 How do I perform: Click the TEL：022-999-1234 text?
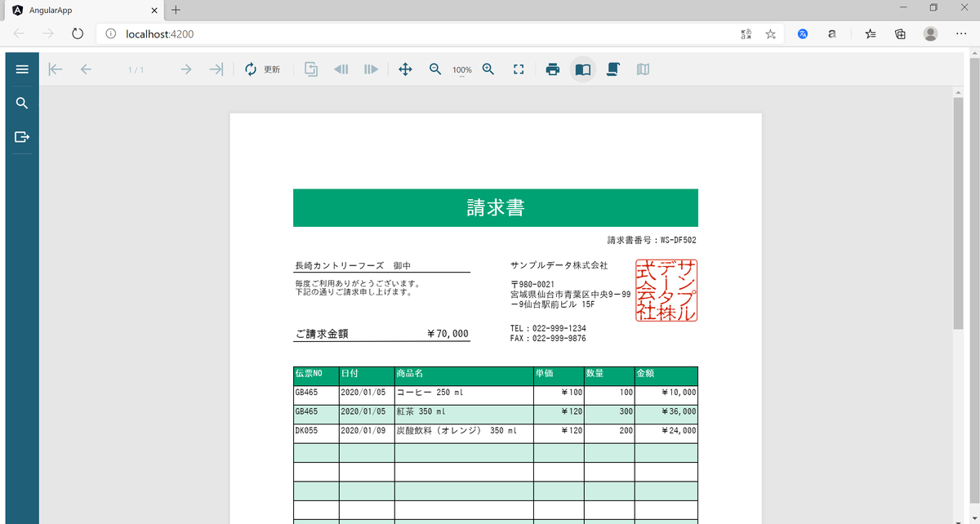[548, 328]
